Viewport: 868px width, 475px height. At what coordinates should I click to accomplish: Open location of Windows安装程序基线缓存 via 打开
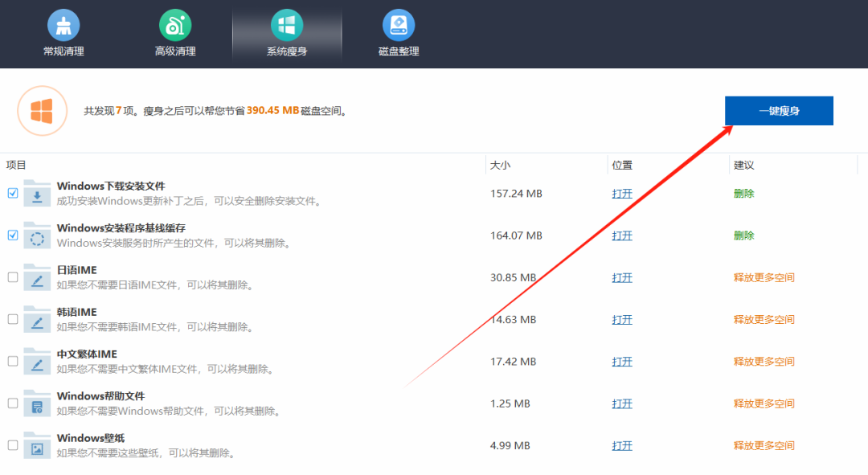[621, 235]
